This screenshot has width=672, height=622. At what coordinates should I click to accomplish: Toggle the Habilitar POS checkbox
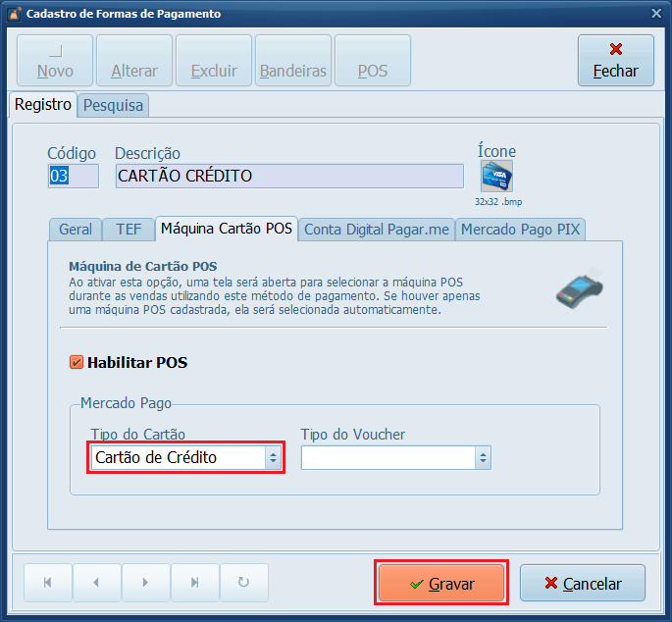[77, 362]
